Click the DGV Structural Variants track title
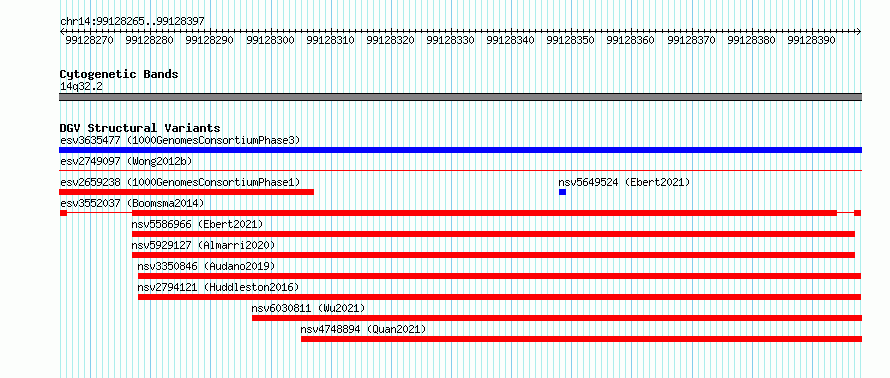Viewport: 890px width, 378px height. click(140, 128)
